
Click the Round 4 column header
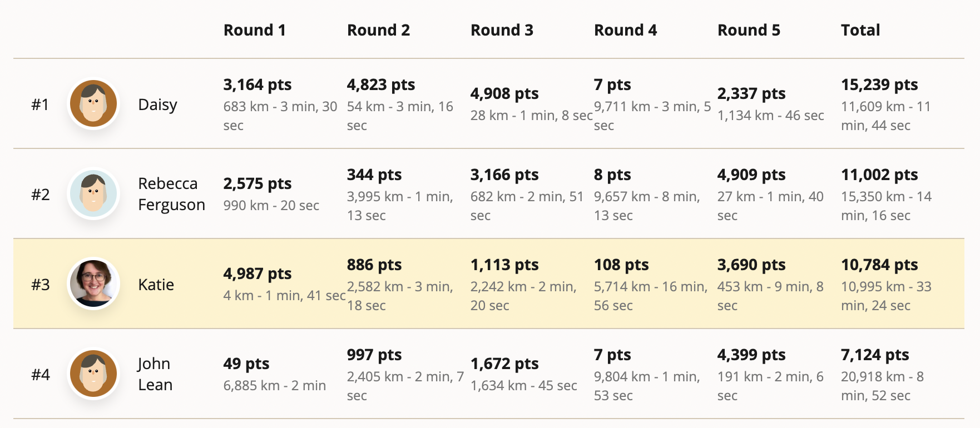coord(625,30)
